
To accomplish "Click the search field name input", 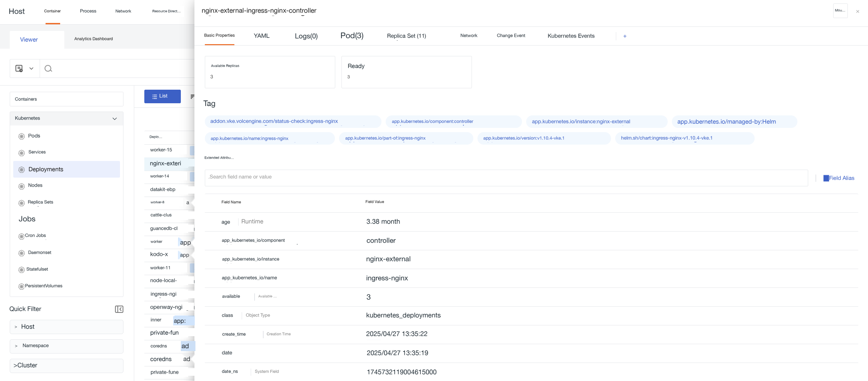I will coord(506,178).
